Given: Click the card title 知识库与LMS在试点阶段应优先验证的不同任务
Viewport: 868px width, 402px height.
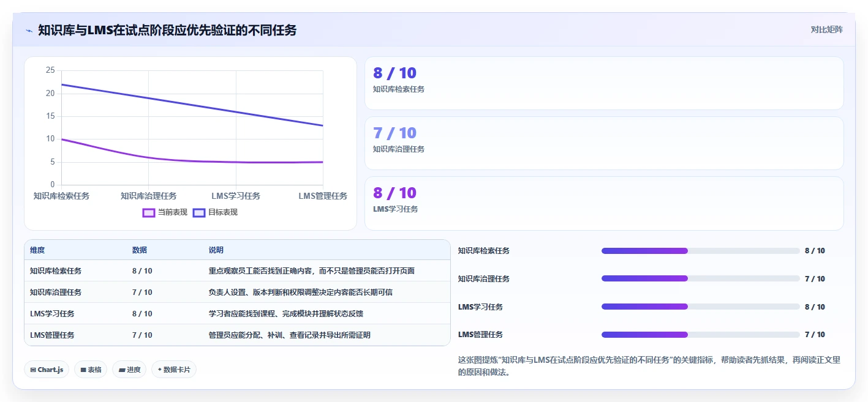Looking at the screenshot, I should [167, 30].
